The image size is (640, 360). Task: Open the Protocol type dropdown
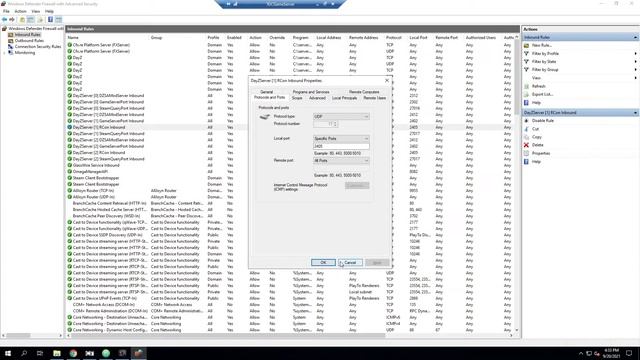(341, 117)
